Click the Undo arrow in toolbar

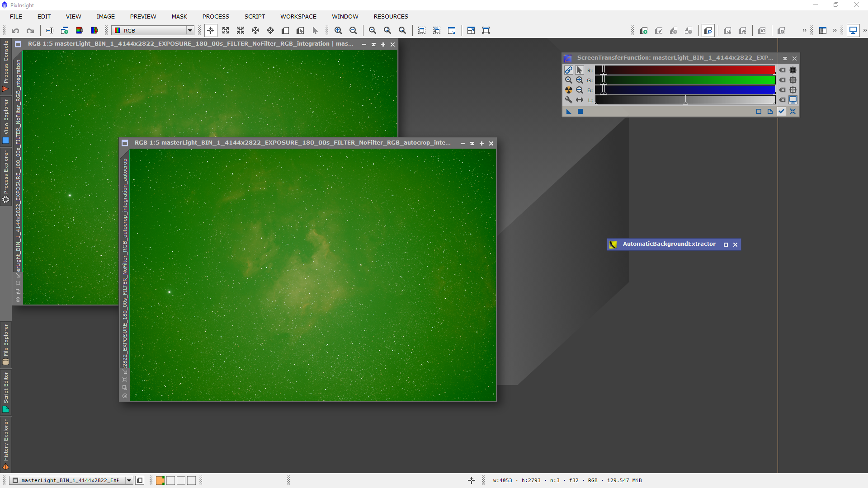tap(15, 30)
